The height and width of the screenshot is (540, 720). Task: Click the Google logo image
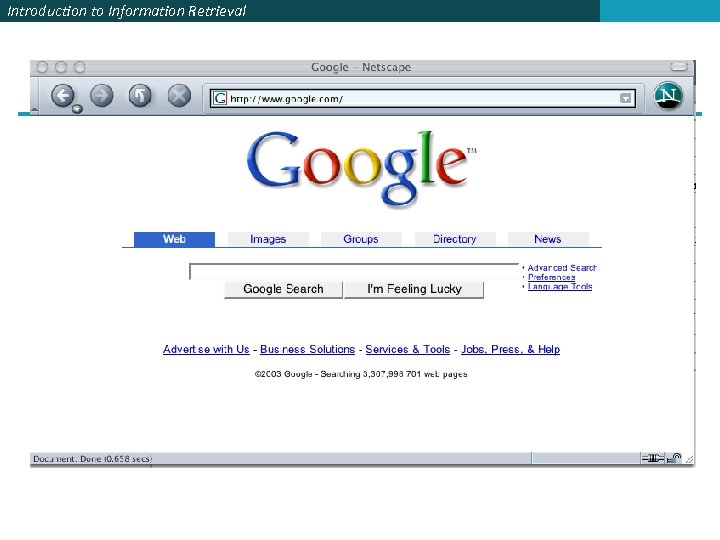tap(362, 168)
